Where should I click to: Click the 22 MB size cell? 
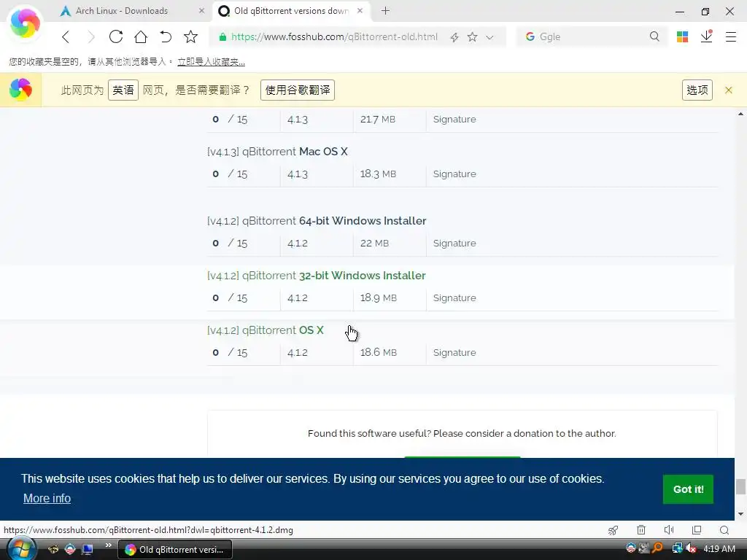374,244
